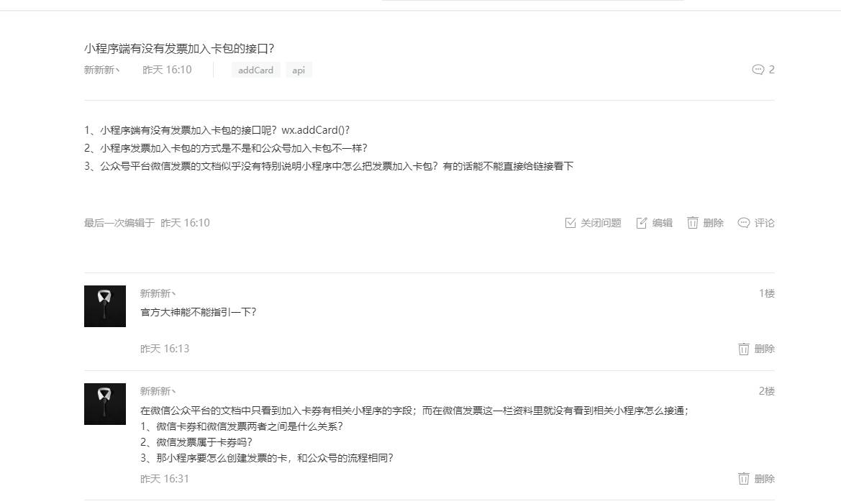Click the comment count bubble icon
The image size is (841, 504).
758,70
